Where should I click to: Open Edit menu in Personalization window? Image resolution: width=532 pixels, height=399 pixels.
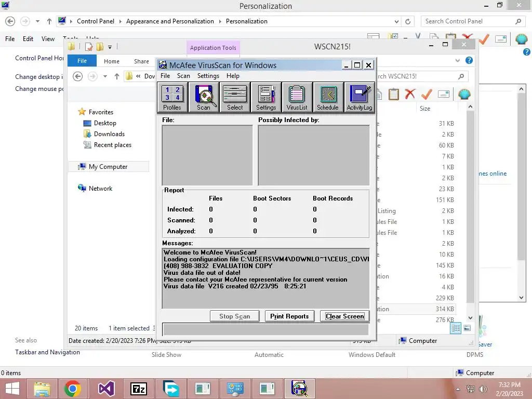(x=28, y=38)
